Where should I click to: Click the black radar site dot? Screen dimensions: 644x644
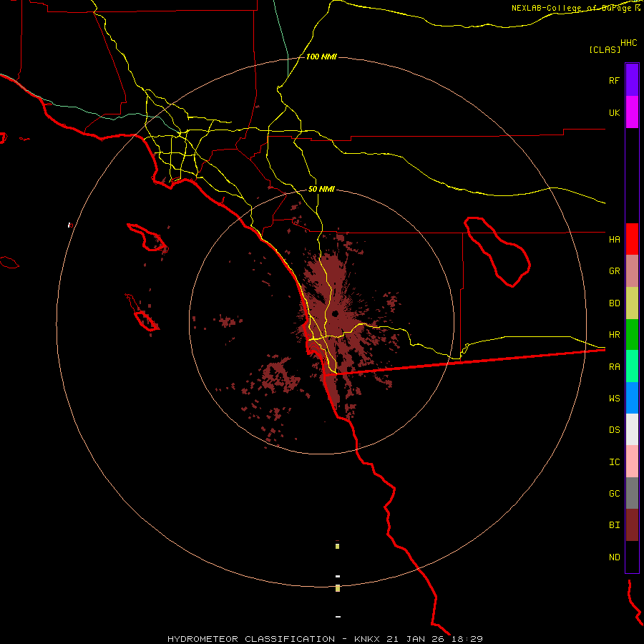(335, 314)
